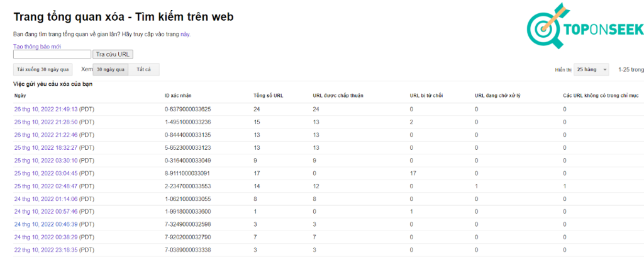The width and height of the screenshot is (644, 257).
Task: Click the Tra cứu URL button
Action: [x=113, y=55]
